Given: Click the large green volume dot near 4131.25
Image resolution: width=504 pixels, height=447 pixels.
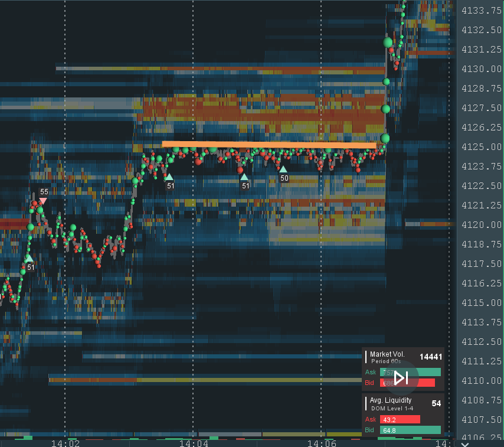Looking at the screenshot, I should click(x=388, y=43).
